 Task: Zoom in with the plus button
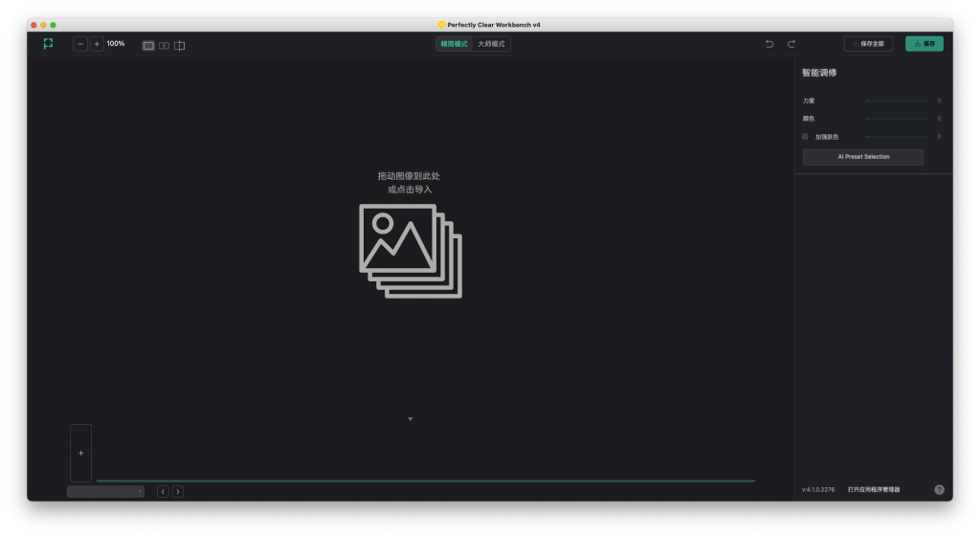pos(97,44)
